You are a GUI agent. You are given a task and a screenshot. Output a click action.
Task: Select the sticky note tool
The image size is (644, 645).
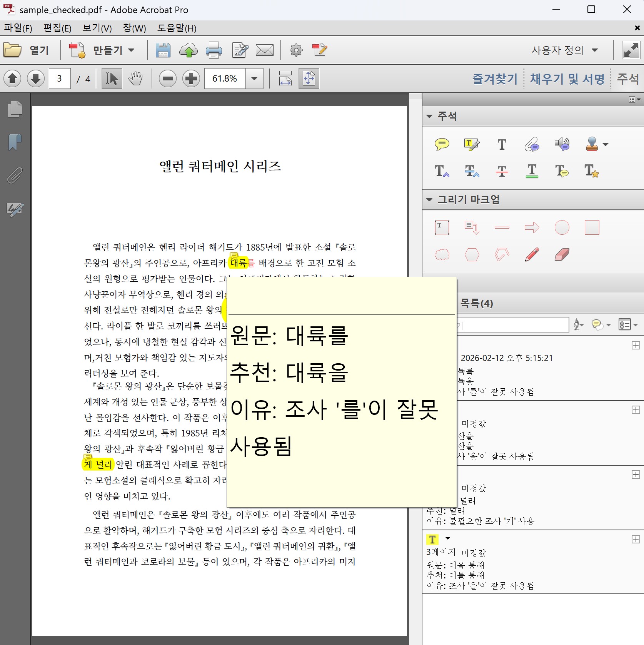(x=442, y=144)
